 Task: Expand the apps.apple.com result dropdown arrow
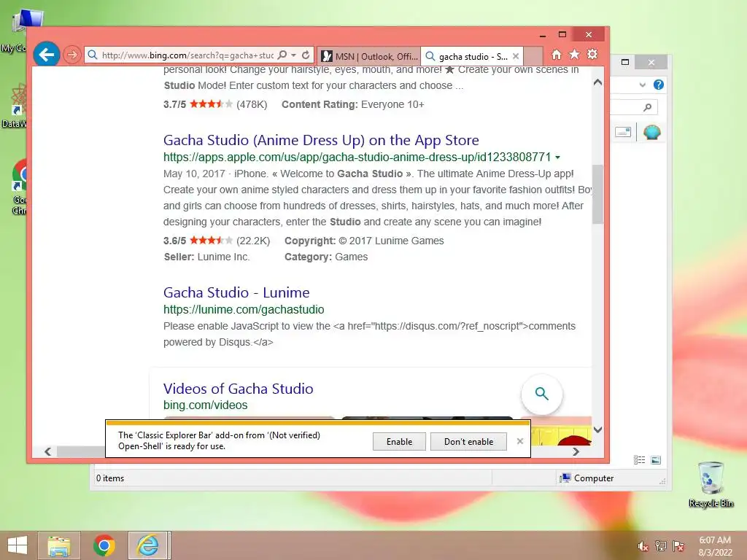(x=557, y=157)
